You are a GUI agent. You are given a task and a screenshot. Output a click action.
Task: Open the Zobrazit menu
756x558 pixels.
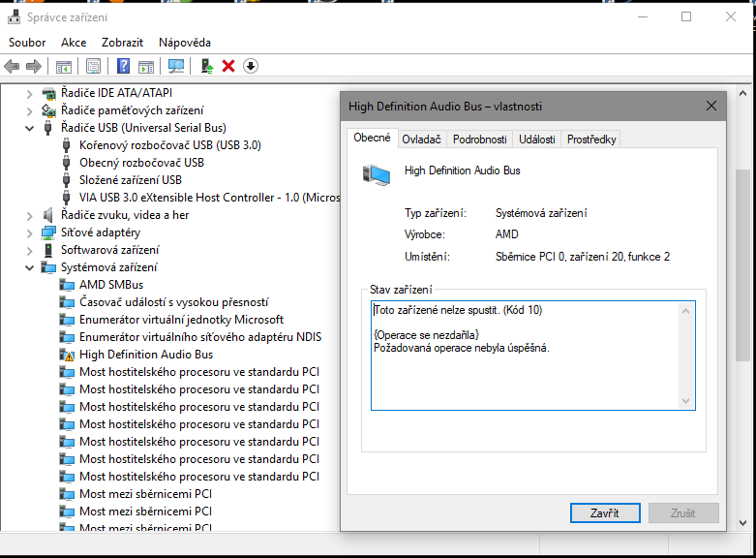123,43
